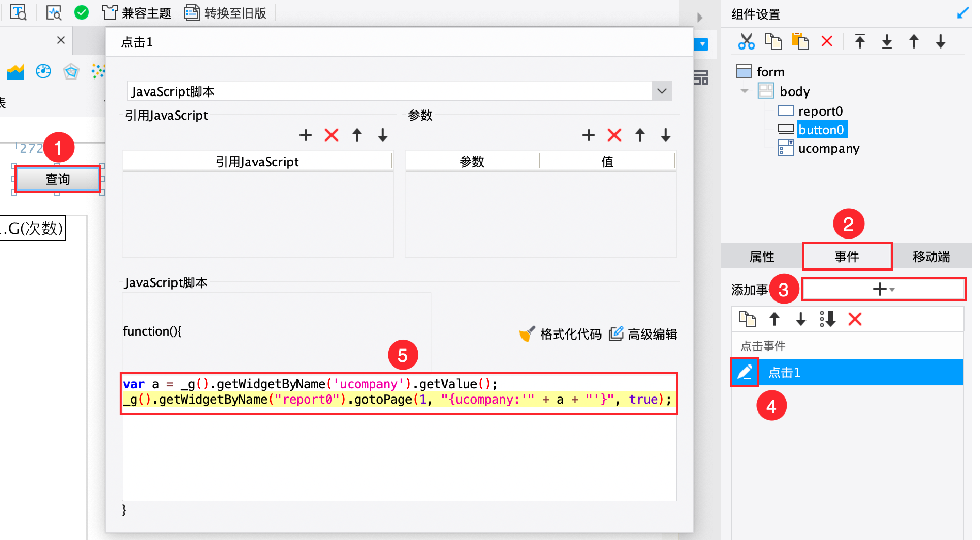Cut the selected component
The image size is (980, 540).
click(x=746, y=41)
